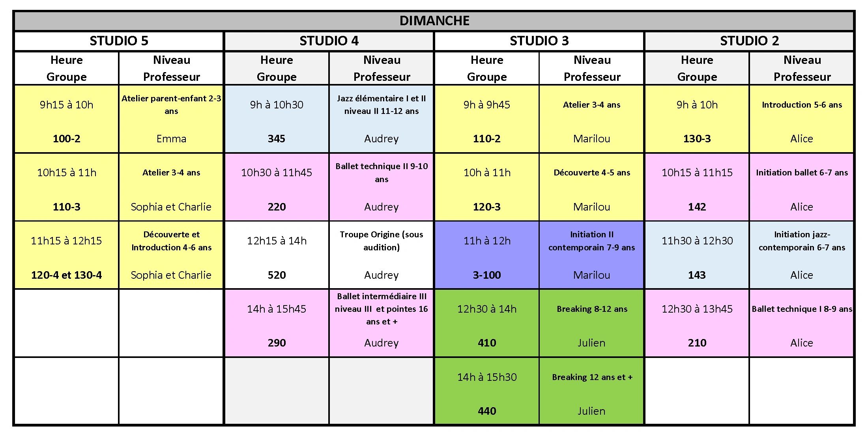The height and width of the screenshot is (436, 868).
Task: Select the green Breaking 8-12 ans cell
Action: (591, 323)
